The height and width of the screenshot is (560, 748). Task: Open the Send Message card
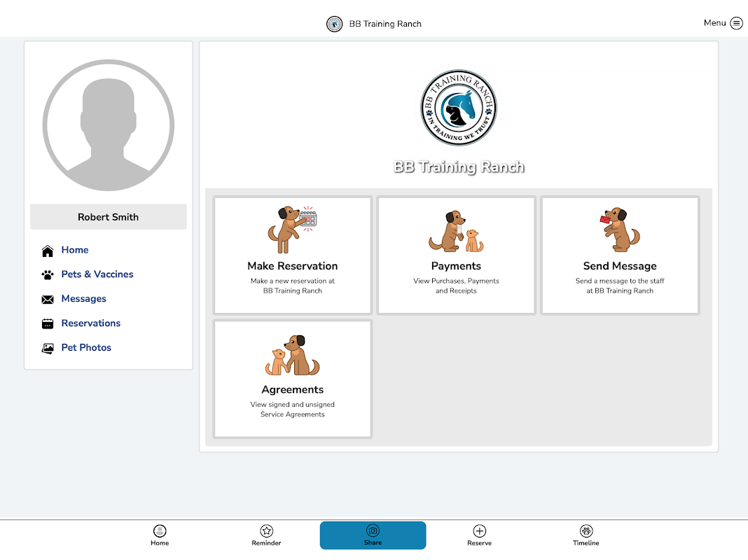[620, 255]
